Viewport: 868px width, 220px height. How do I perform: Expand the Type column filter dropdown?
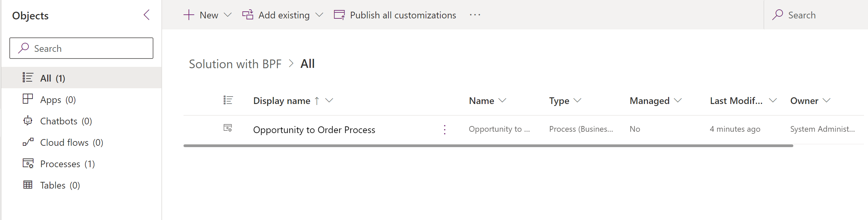click(577, 100)
